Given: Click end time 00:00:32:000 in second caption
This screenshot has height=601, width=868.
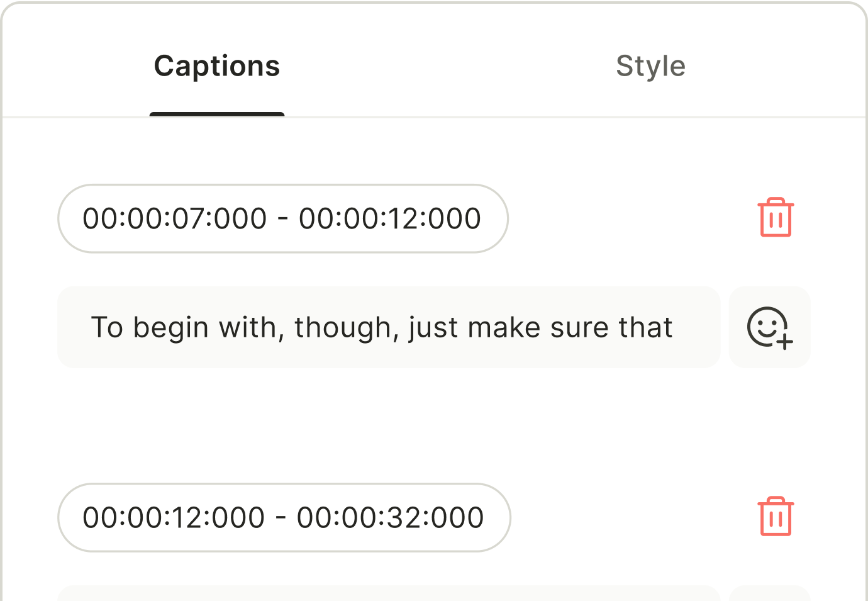Looking at the screenshot, I should click(x=391, y=517).
